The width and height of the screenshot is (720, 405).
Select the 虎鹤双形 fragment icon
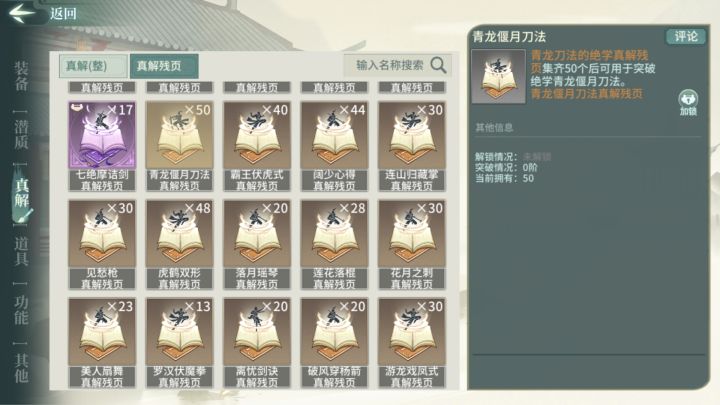pyautogui.click(x=180, y=233)
